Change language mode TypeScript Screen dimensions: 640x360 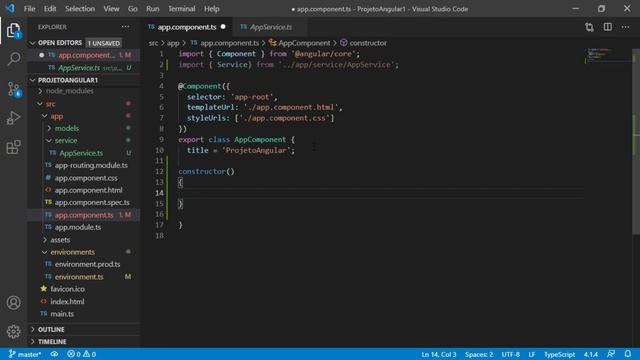[x=559, y=354]
